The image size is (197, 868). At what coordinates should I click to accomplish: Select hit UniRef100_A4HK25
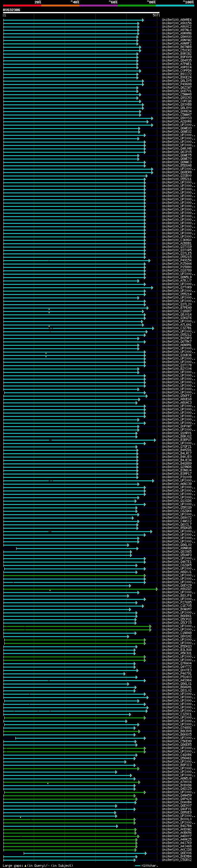pyautogui.click(x=177, y=840)
